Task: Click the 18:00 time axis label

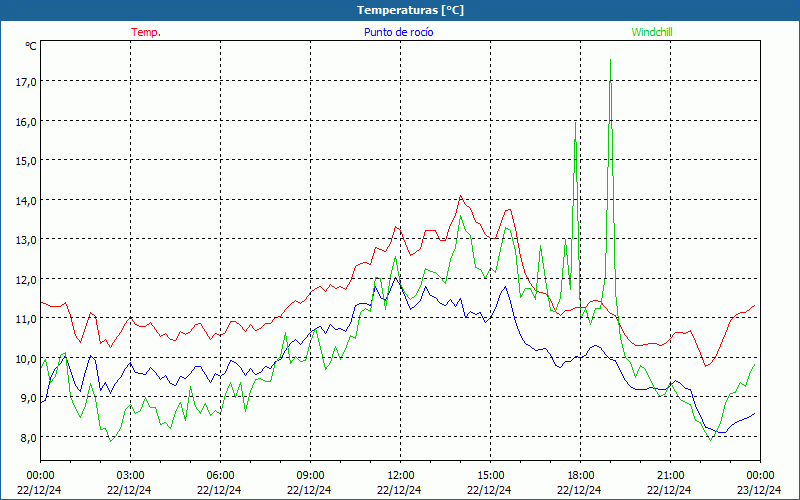Action: pyautogui.click(x=580, y=475)
